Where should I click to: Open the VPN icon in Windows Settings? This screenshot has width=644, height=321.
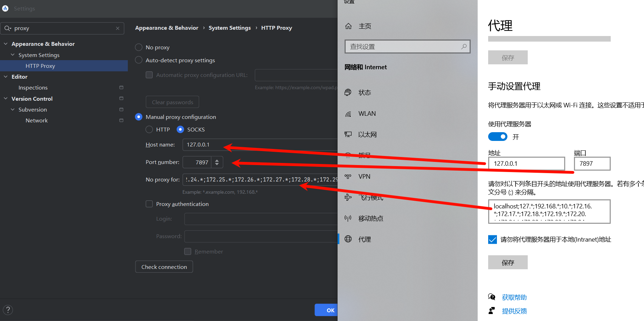click(348, 177)
